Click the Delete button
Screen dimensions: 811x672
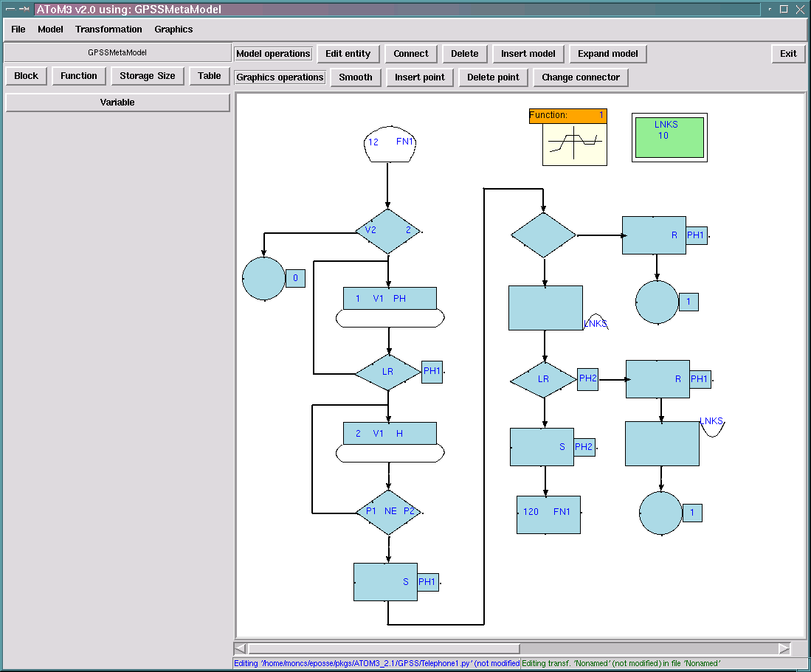click(x=464, y=54)
